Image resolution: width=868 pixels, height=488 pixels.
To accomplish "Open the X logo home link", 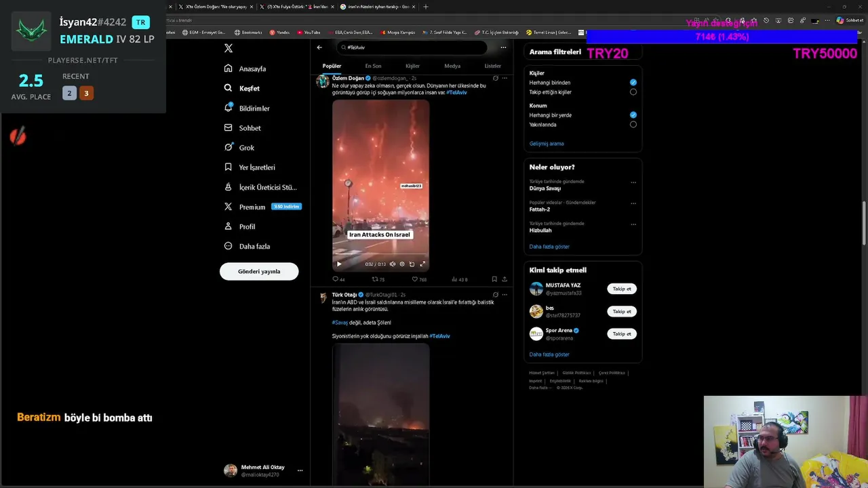I will [229, 48].
